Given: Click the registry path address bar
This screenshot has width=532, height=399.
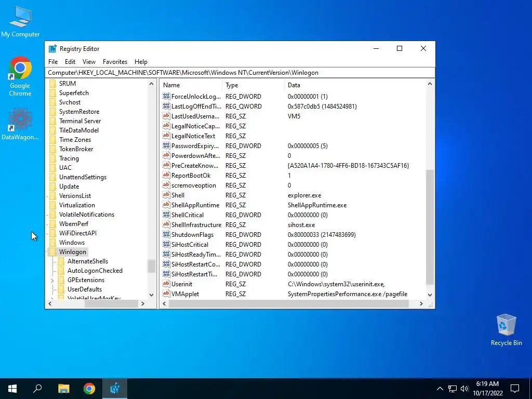Looking at the screenshot, I should coord(240,73).
